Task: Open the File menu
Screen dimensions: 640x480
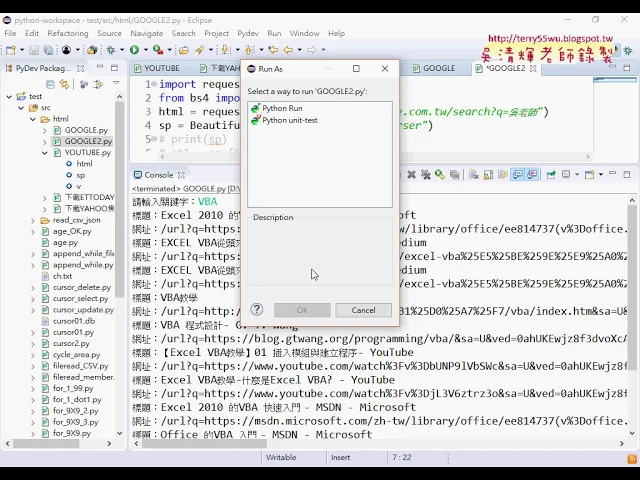Action: click(10, 33)
